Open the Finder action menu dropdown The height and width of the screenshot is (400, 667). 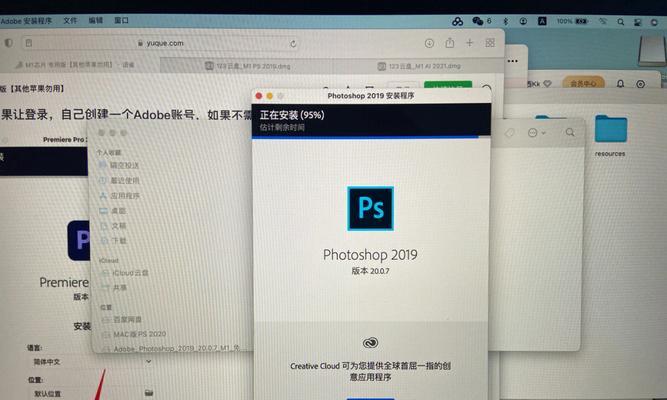[536, 133]
